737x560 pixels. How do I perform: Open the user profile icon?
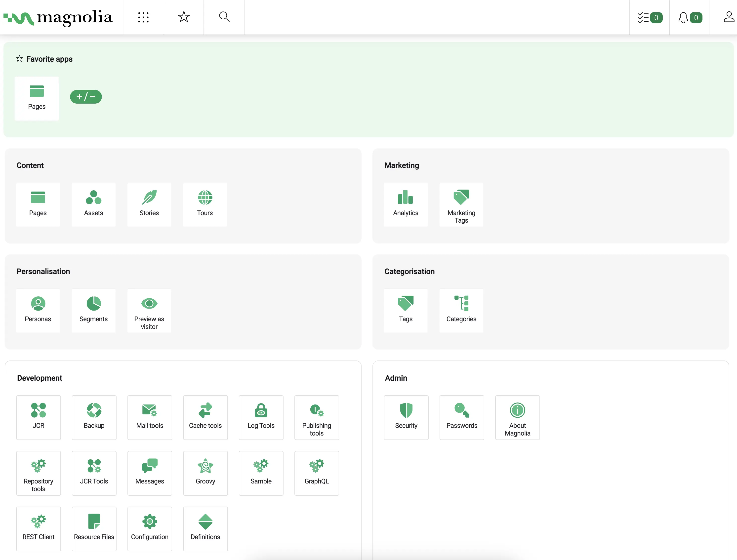(729, 17)
